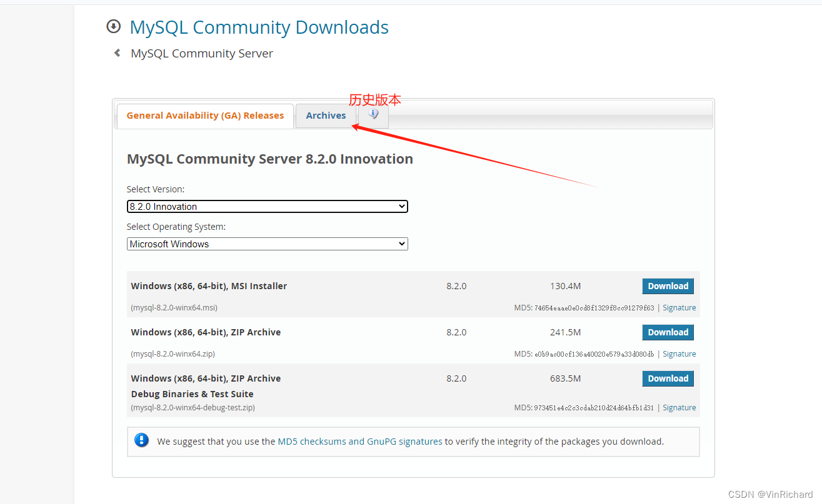Open MD5 checksums and GnuPG signatures link

[x=360, y=442]
